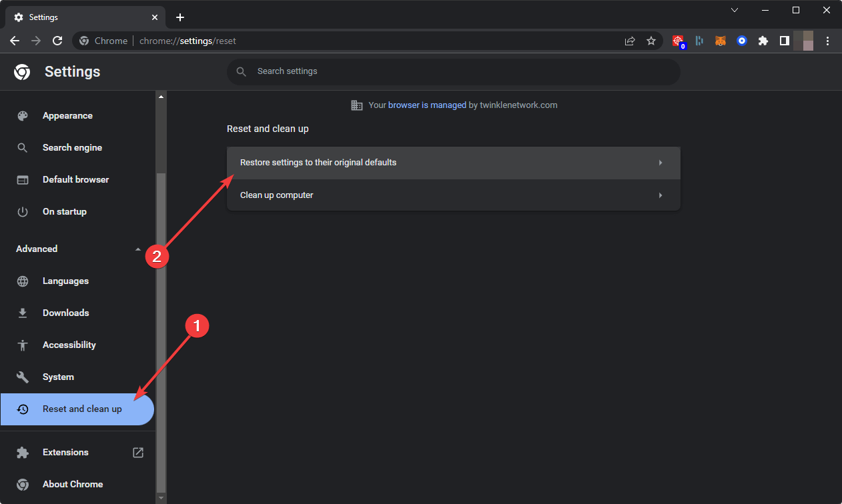The width and height of the screenshot is (842, 504).
Task: Open Extensions from the sidebar
Action: [x=65, y=452]
